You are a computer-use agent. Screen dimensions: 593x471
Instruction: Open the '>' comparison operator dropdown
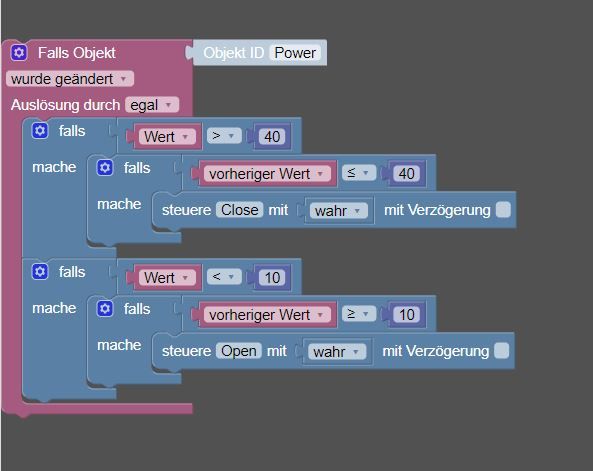pyautogui.click(x=224, y=136)
